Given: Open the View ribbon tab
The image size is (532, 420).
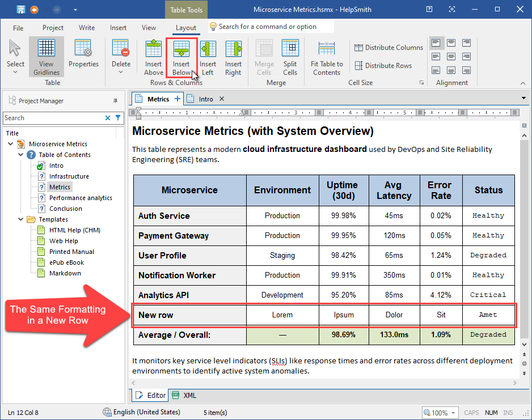Looking at the screenshot, I should coord(149,28).
